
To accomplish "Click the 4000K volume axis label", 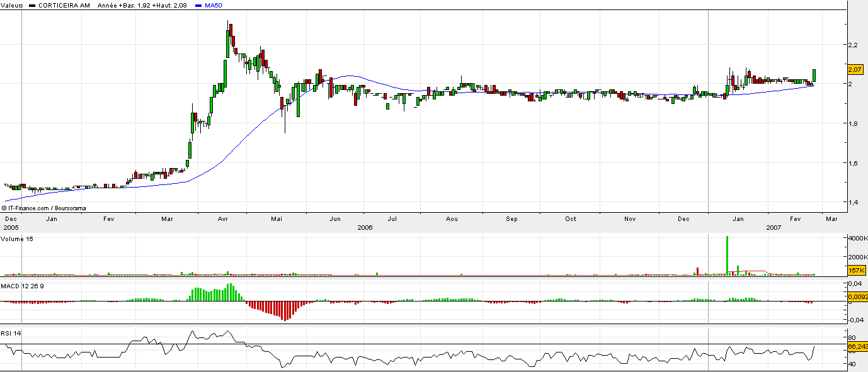I will click(x=857, y=239).
